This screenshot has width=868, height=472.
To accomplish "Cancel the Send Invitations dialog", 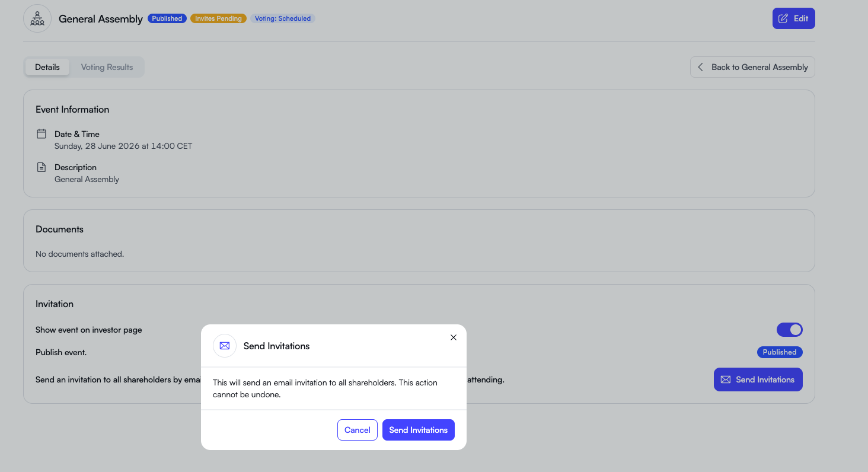I will (x=357, y=430).
